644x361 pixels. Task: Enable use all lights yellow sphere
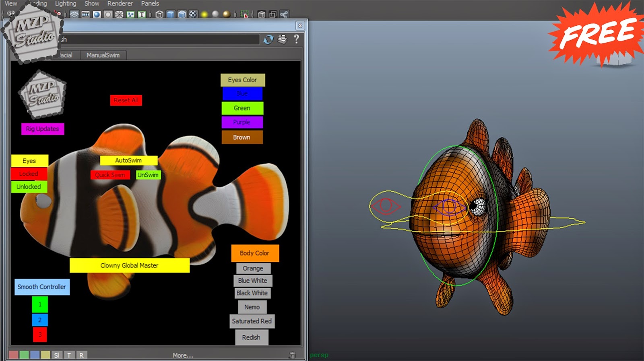click(204, 14)
